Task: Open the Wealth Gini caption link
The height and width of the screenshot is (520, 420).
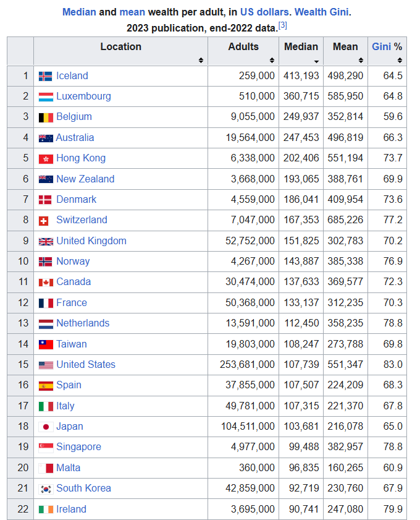Action: (x=321, y=12)
